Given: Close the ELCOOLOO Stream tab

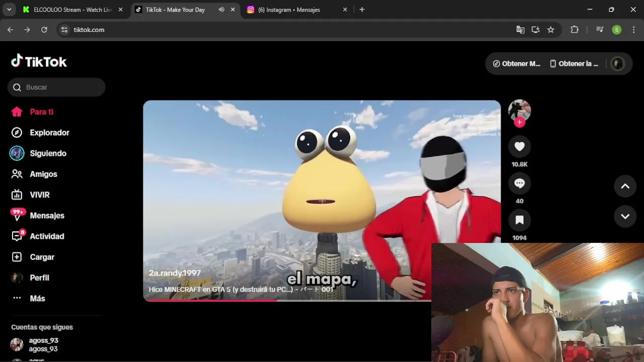Looking at the screenshot, I should [x=120, y=10].
